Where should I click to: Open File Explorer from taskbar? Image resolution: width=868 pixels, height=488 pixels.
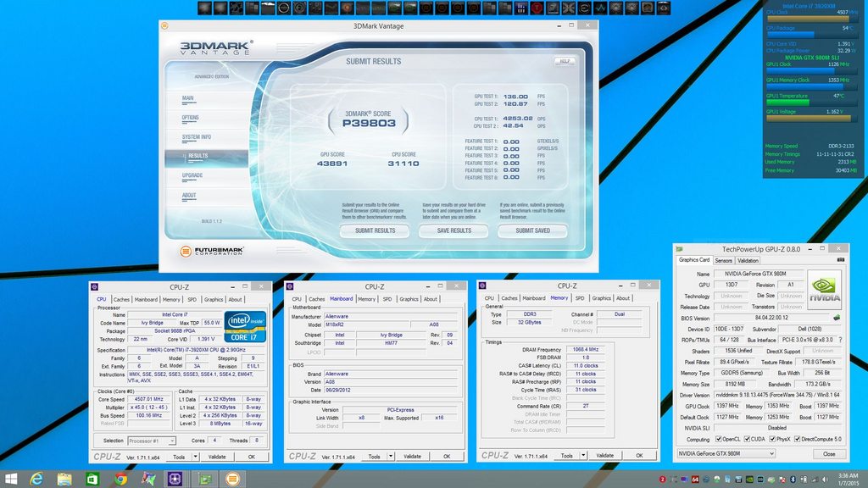[64, 479]
